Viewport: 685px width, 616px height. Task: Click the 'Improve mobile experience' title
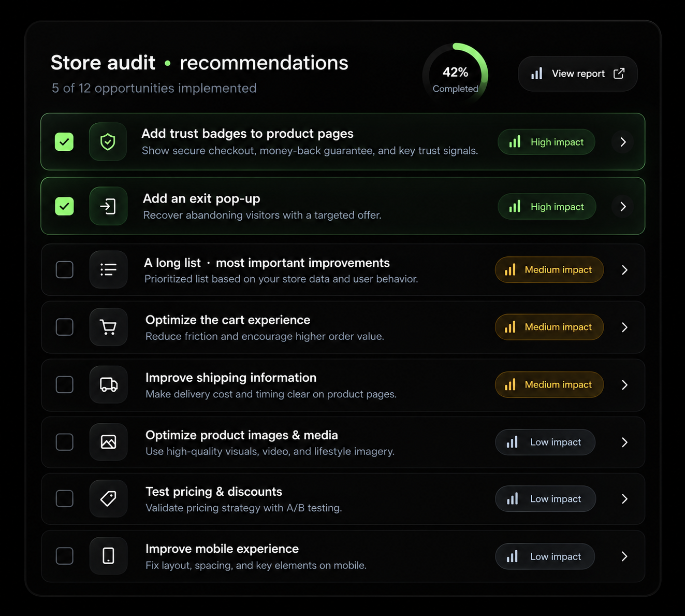point(222,549)
